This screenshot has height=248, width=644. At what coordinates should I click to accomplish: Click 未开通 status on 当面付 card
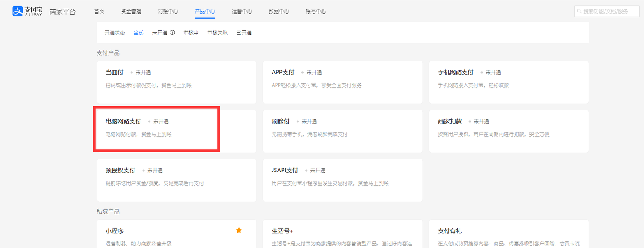(143, 73)
